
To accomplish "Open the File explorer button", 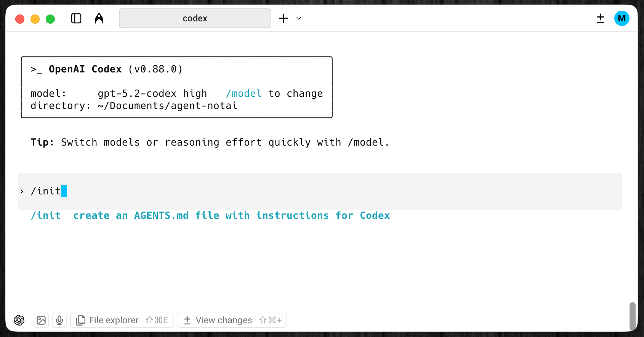I will 122,320.
